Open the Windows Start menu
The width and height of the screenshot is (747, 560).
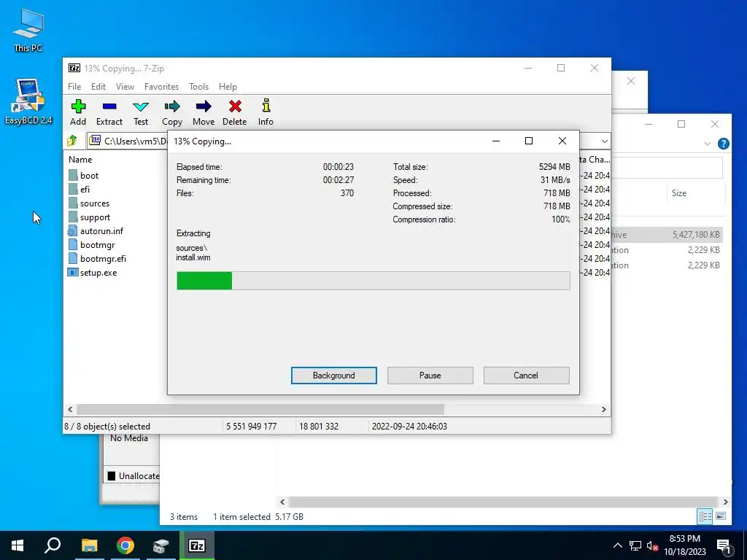click(18, 545)
